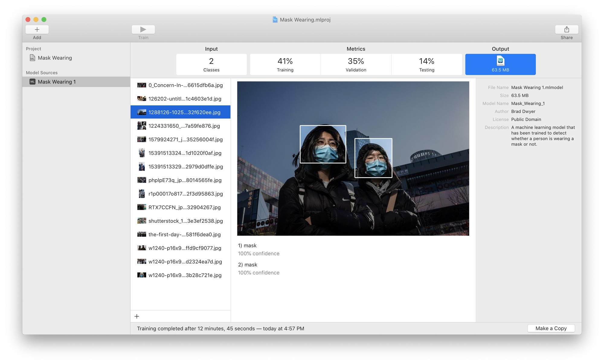Click the plus icon below image list

click(x=137, y=316)
